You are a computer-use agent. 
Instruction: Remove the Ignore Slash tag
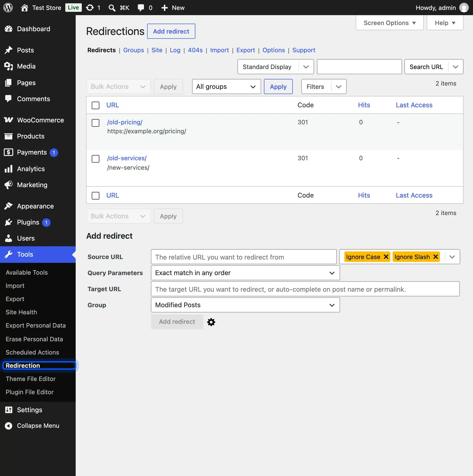[435, 257]
